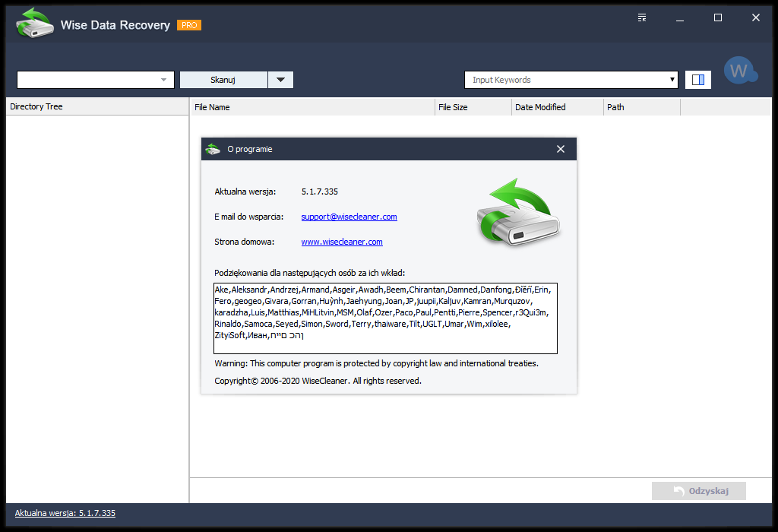Sort by File Name column header

[312, 107]
